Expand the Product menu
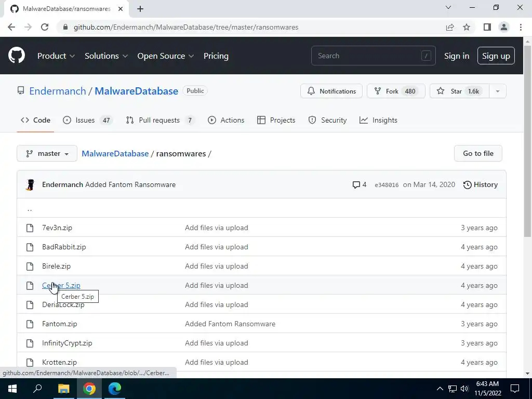The image size is (532, 399). point(56,56)
